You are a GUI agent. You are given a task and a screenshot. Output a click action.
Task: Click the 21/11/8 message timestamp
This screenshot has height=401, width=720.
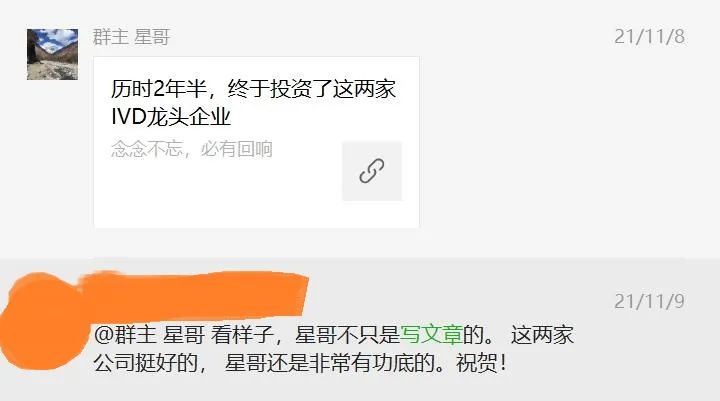click(x=649, y=37)
